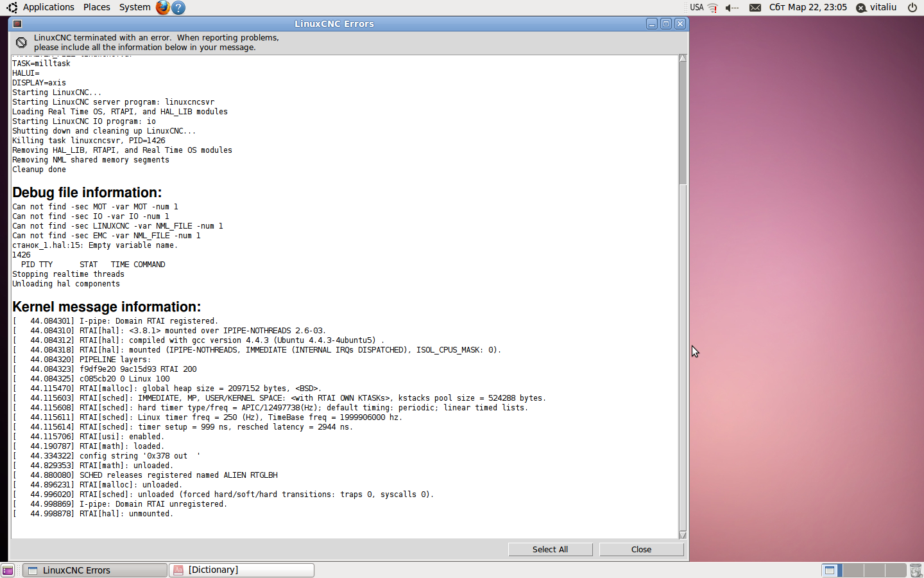Click the 'Kernel message information:' heading
The height and width of the screenshot is (578, 924).
[x=107, y=307]
